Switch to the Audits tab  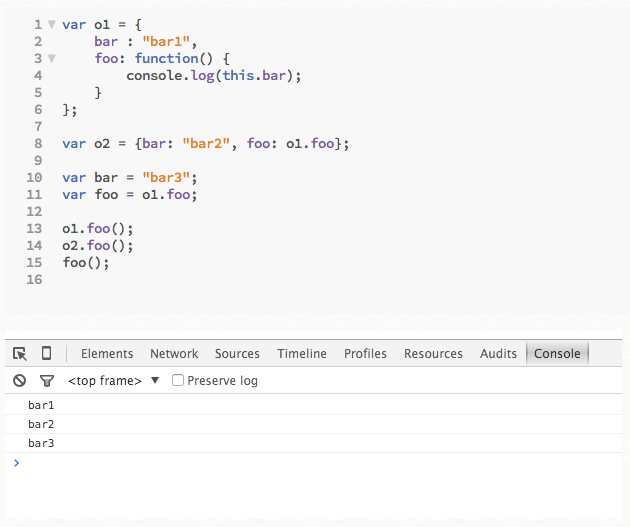(498, 353)
